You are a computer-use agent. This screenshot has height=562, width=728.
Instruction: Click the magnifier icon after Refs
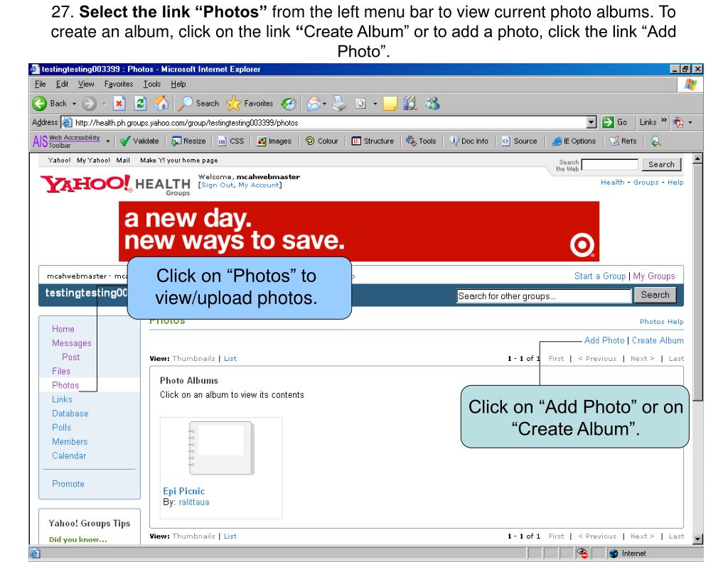click(x=655, y=141)
